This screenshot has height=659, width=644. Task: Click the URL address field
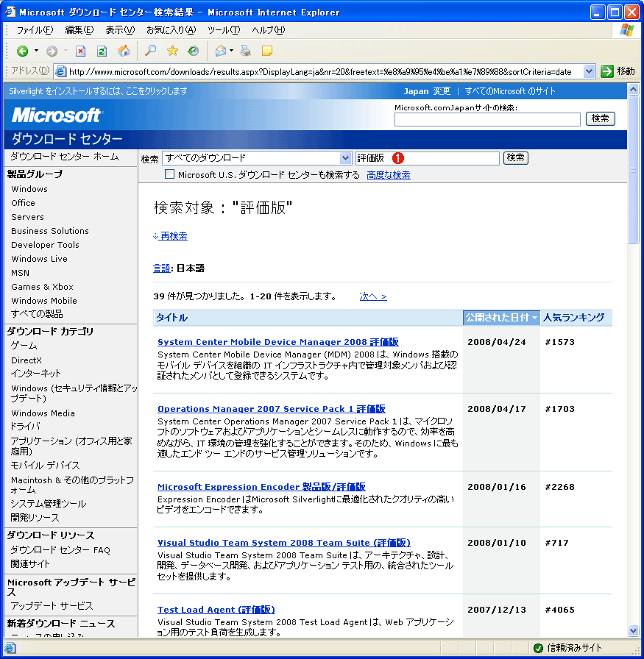tap(325, 72)
